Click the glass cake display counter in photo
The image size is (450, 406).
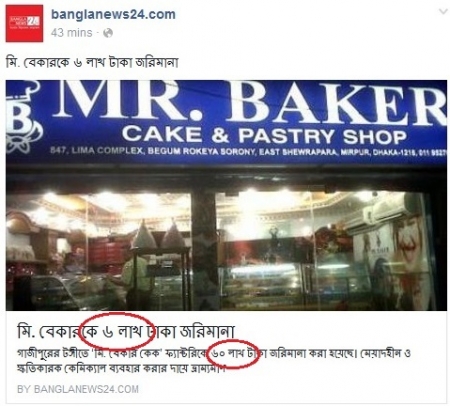[267, 283]
